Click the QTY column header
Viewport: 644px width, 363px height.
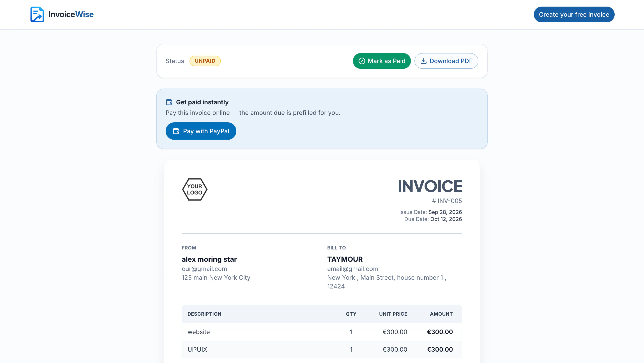click(x=351, y=314)
